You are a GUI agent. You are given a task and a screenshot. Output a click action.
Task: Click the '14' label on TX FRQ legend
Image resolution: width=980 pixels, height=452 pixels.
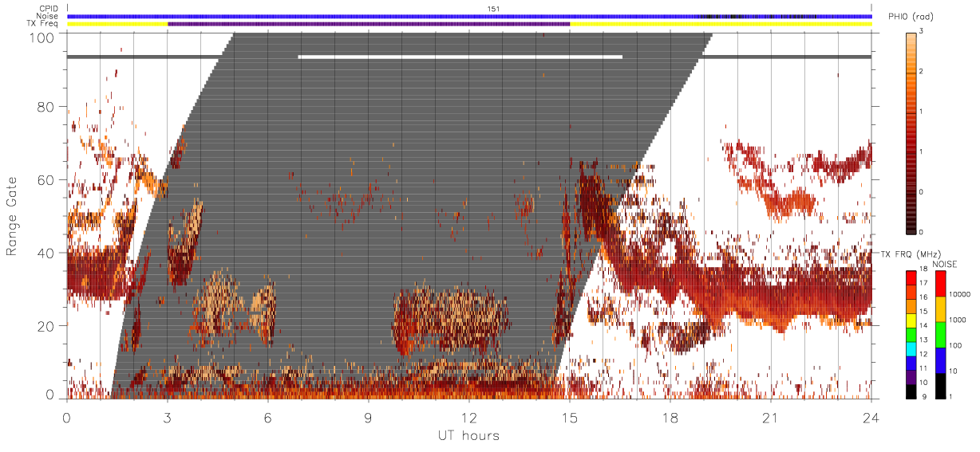(923, 327)
